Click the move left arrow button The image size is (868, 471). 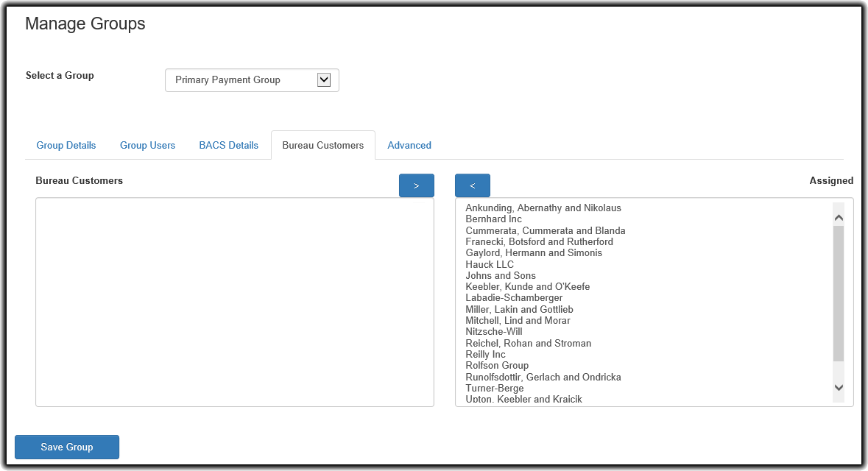coord(472,185)
